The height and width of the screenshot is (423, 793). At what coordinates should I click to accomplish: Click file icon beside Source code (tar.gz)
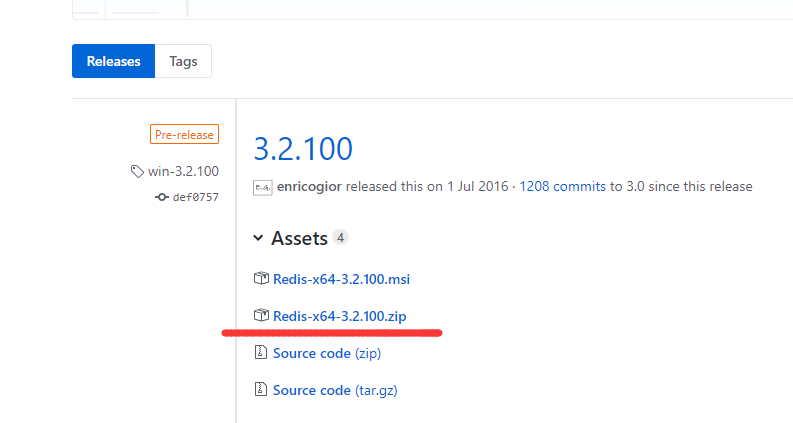coord(260,389)
